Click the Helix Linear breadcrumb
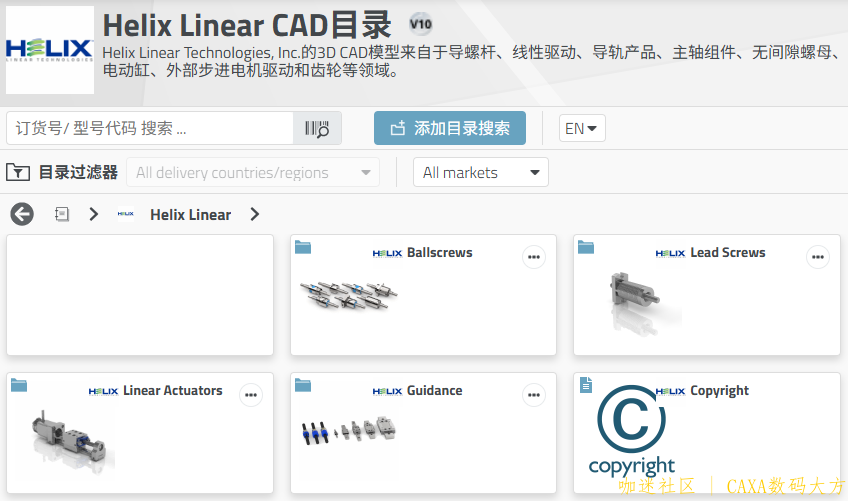 [190, 215]
